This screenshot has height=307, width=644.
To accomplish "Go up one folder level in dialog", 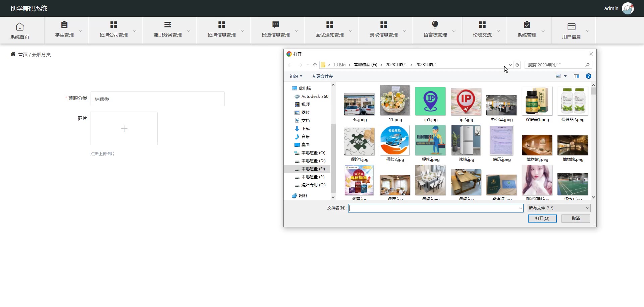I will 315,65.
